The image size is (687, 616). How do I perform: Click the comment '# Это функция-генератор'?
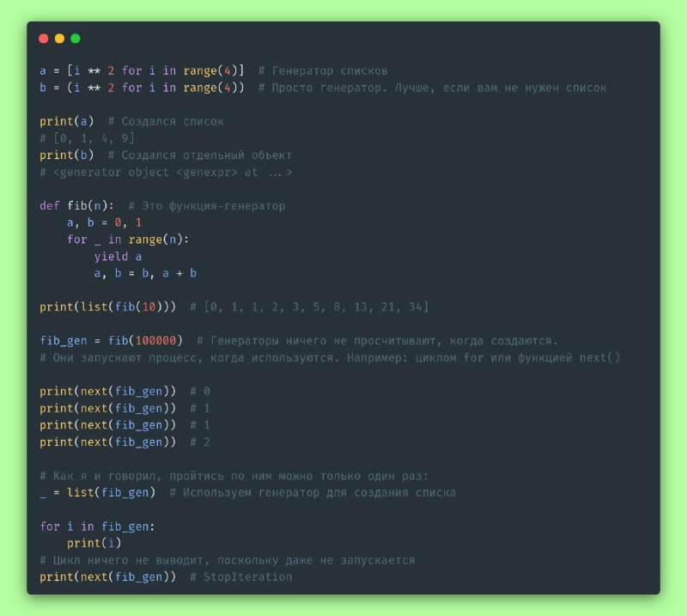pyautogui.click(x=207, y=205)
